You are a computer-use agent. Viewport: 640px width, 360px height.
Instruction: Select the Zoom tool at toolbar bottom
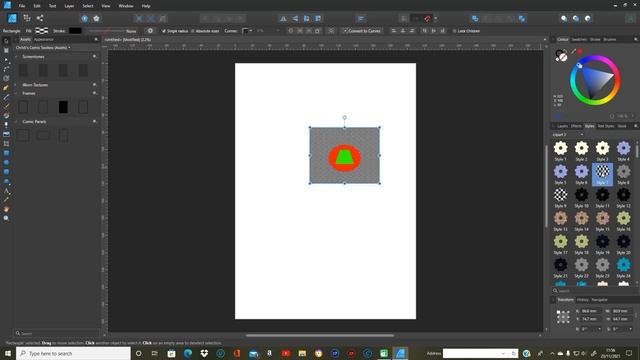6,218
